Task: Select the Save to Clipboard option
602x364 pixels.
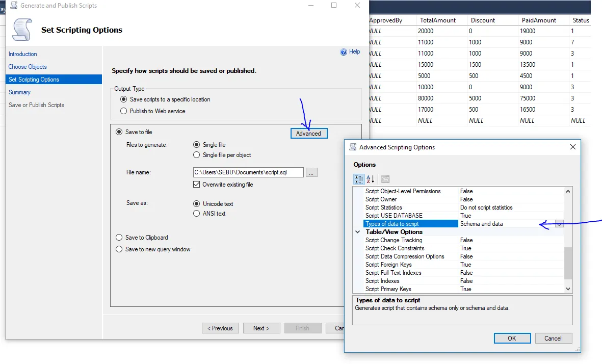Action: (x=119, y=238)
